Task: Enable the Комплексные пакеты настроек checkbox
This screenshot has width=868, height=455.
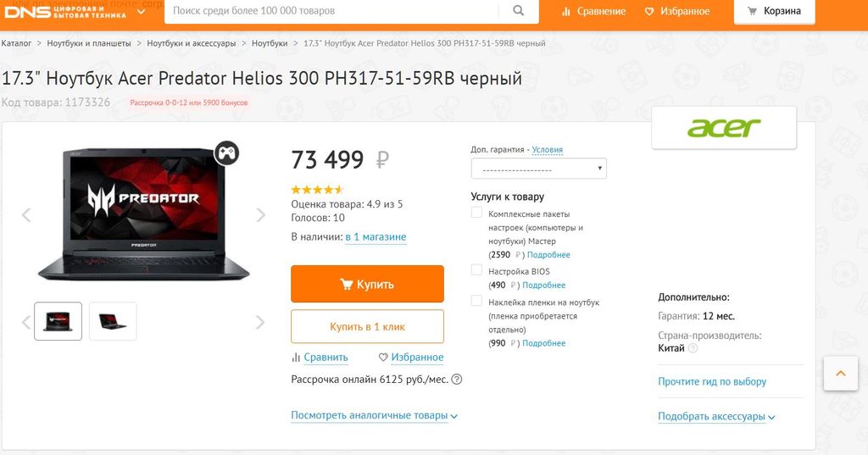Action: tap(477, 213)
